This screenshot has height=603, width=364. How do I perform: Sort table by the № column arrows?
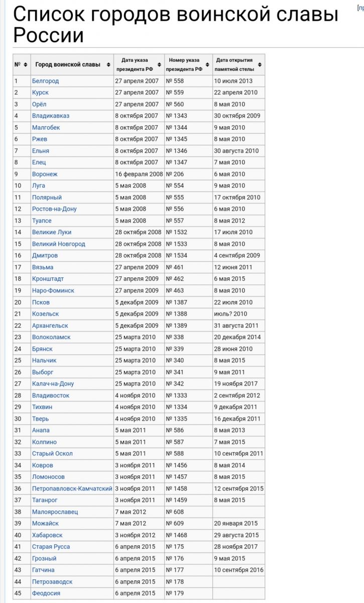click(x=26, y=64)
